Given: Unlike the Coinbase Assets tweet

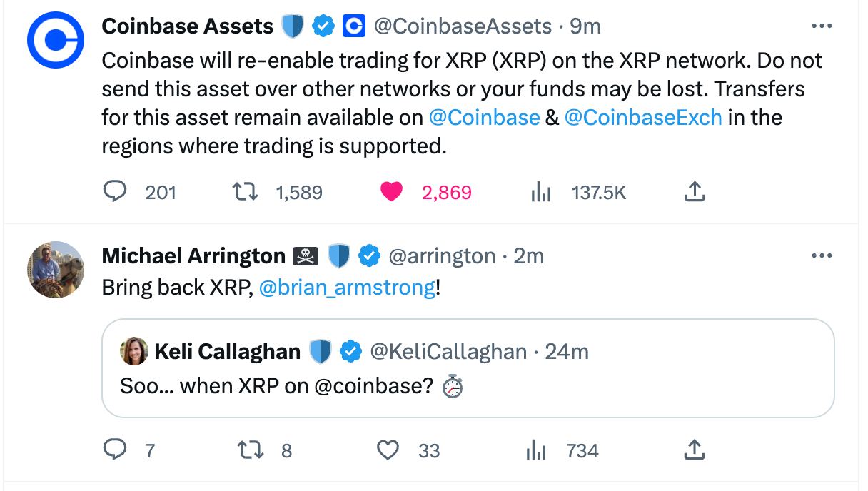Looking at the screenshot, I should (391, 191).
